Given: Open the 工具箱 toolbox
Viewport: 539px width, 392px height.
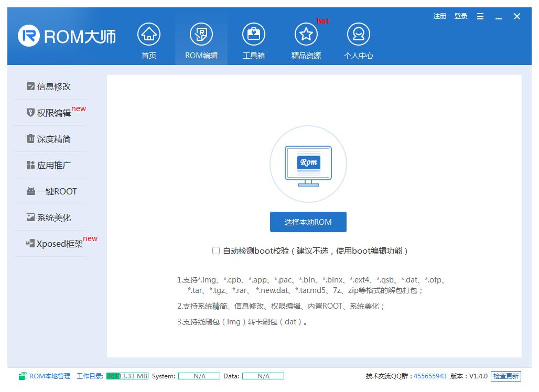Looking at the screenshot, I should click(x=253, y=39).
